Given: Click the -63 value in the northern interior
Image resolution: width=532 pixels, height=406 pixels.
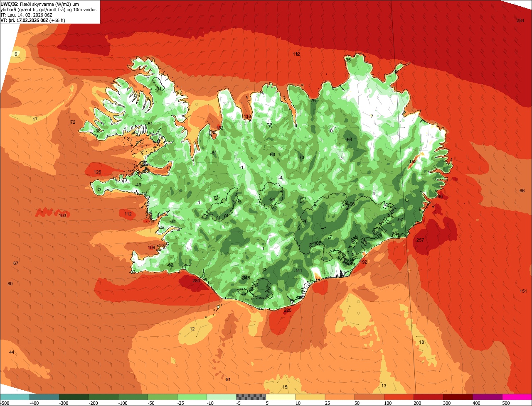Looking at the screenshot, I should click(x=272, y=154).
